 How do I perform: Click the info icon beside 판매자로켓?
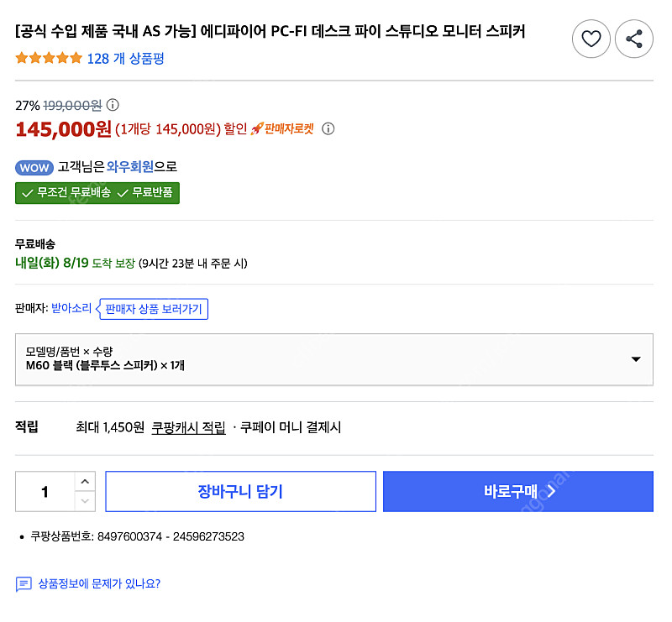pyautogui.click(x=328, y=130)
